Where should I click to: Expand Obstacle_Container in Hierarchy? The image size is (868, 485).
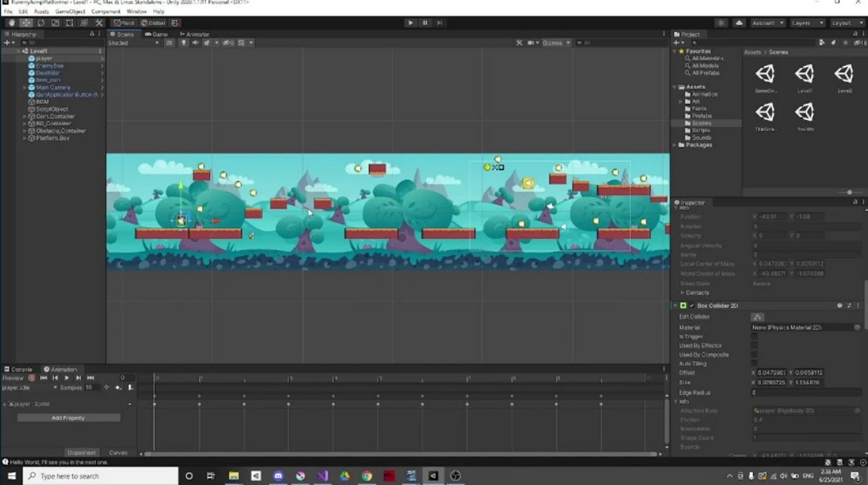point(24,130)
